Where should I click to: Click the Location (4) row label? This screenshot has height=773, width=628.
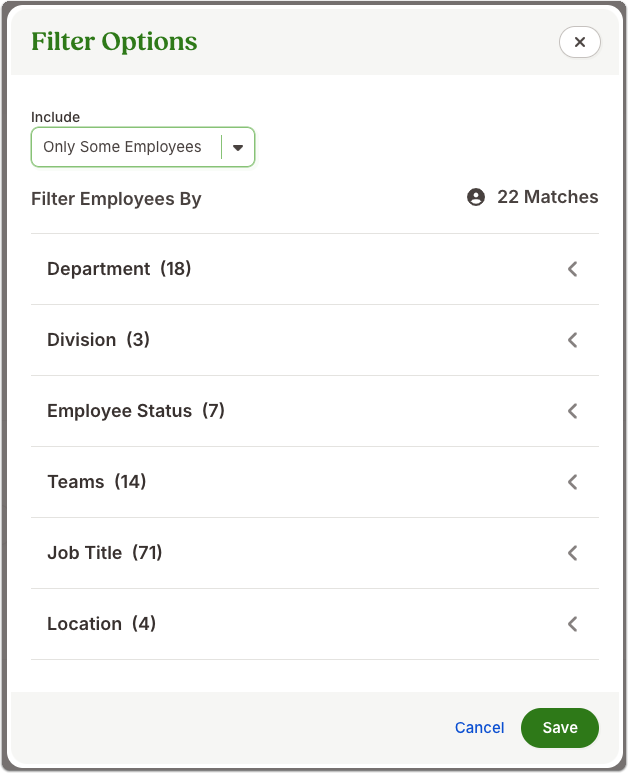point(102,624)
